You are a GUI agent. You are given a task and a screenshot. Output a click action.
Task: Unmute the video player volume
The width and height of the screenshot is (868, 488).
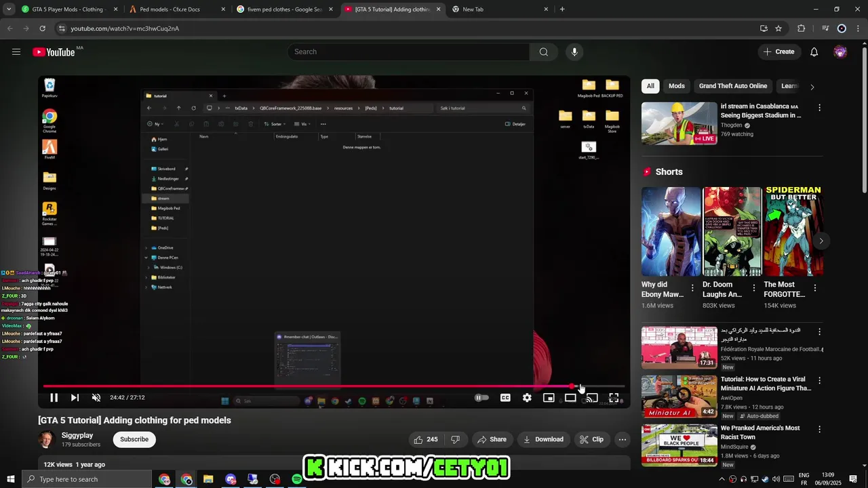click(96, 398)
